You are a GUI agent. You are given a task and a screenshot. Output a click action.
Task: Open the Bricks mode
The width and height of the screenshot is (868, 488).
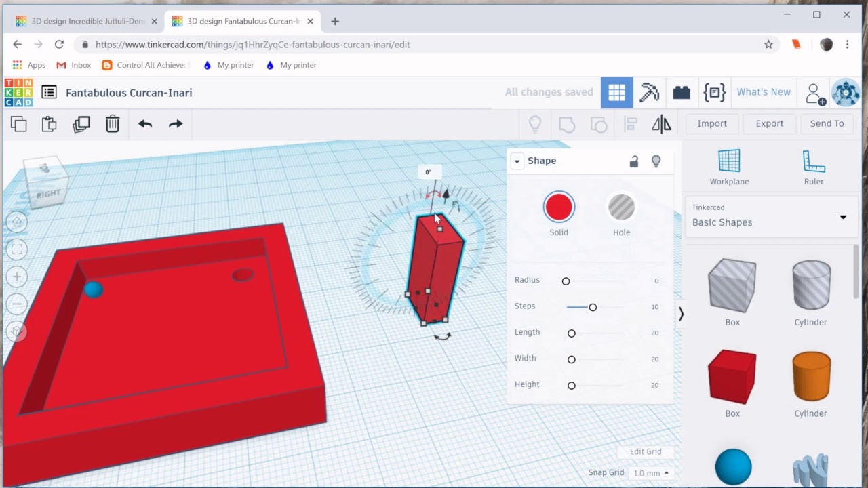coord(682,93)
